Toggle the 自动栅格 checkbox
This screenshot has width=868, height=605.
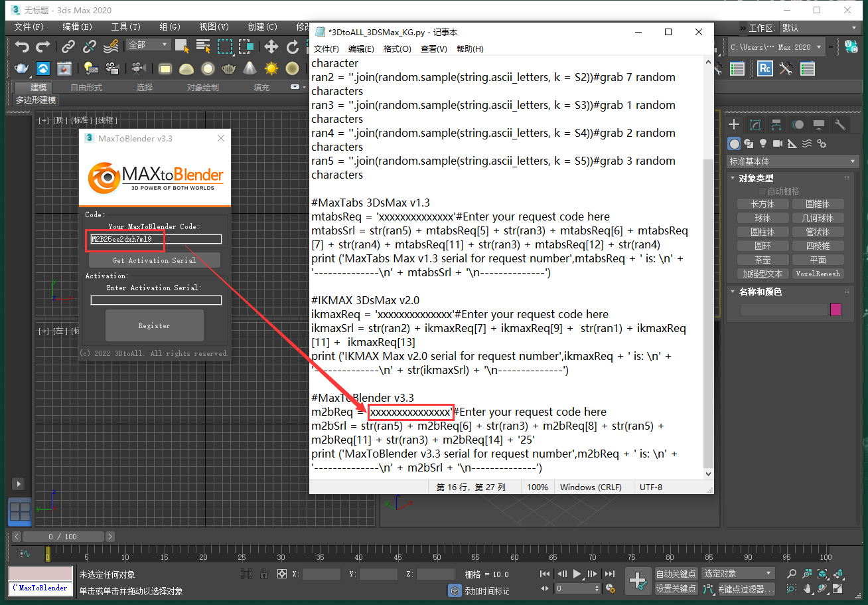click(x=762, y=191)
